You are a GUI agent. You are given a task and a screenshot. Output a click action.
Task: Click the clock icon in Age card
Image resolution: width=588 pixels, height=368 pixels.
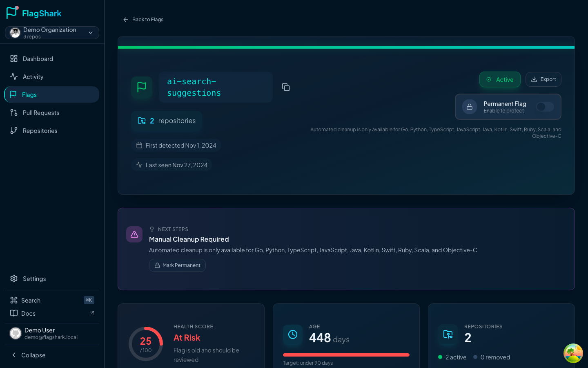(x=293, y=334)
